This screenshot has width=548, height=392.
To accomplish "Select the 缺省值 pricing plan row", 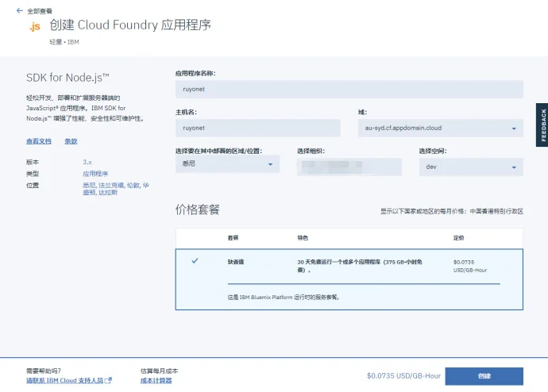I will (349, 279).
